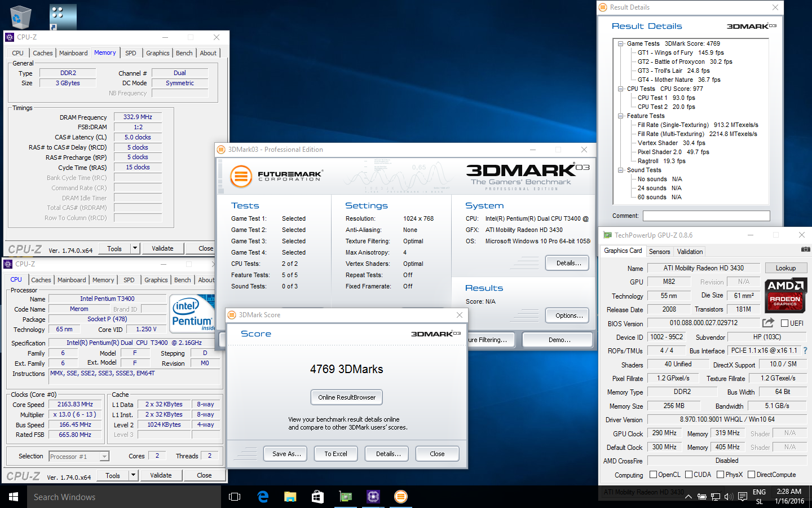Click the Online ResultBrowser button

347,397
